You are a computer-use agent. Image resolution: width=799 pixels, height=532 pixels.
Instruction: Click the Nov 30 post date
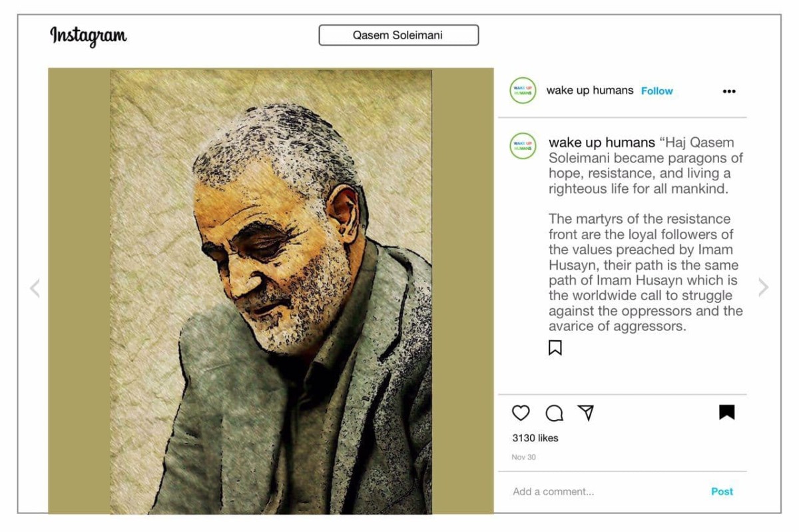(523, 457)
